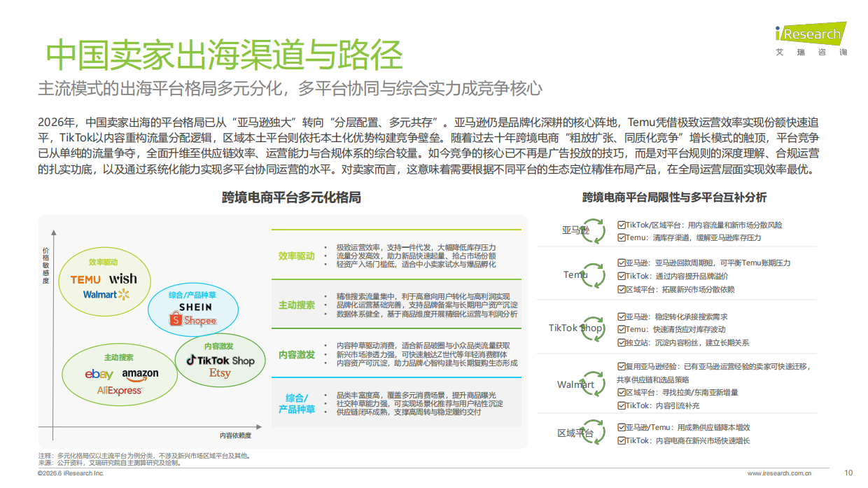The height and width of the screenshot is (488, 868).
Task: Click checkbox for 亚马逊 稳定转化承接搜索需求
Action: (621, 316)
